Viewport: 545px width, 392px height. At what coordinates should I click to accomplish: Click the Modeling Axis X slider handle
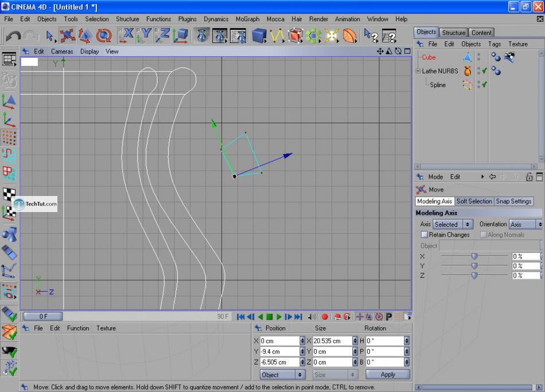click(474, 256)
